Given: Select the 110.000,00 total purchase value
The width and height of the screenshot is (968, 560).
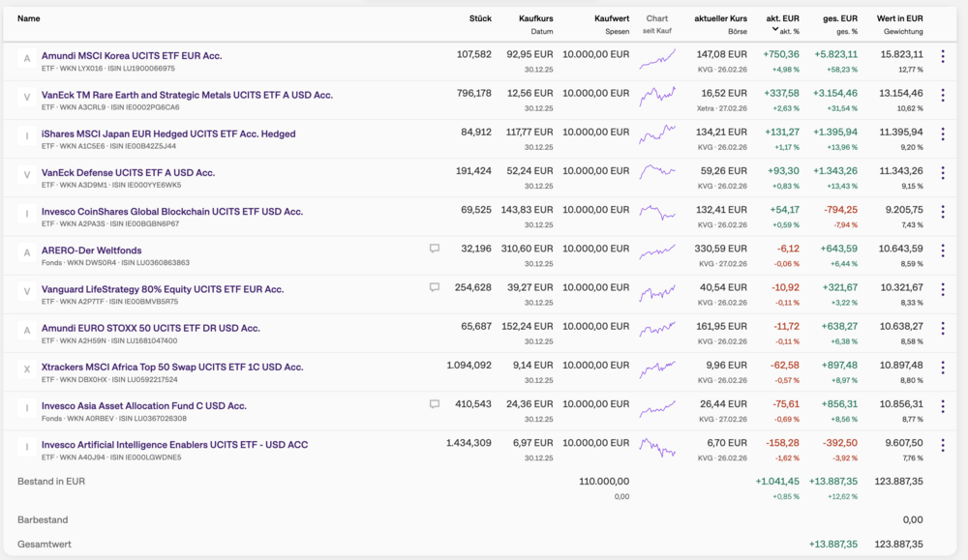Looking at the screenshot, I should (x=604, y=481).
